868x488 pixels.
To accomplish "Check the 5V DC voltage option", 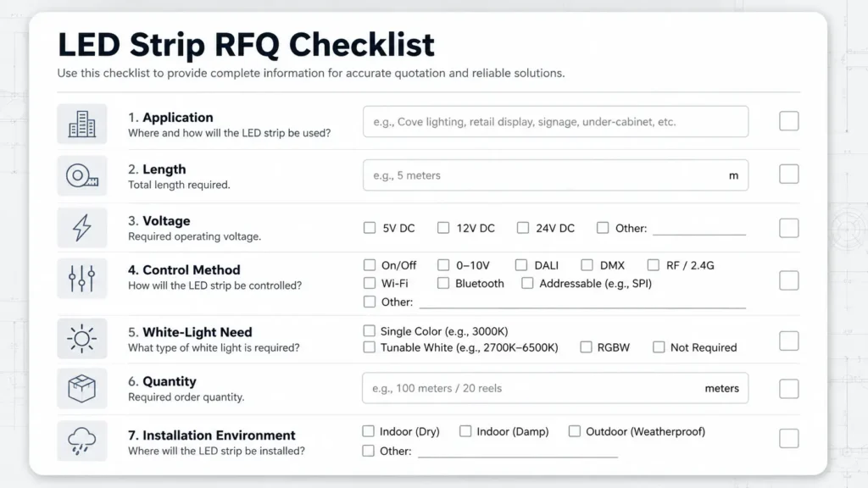I will [370, 228].
